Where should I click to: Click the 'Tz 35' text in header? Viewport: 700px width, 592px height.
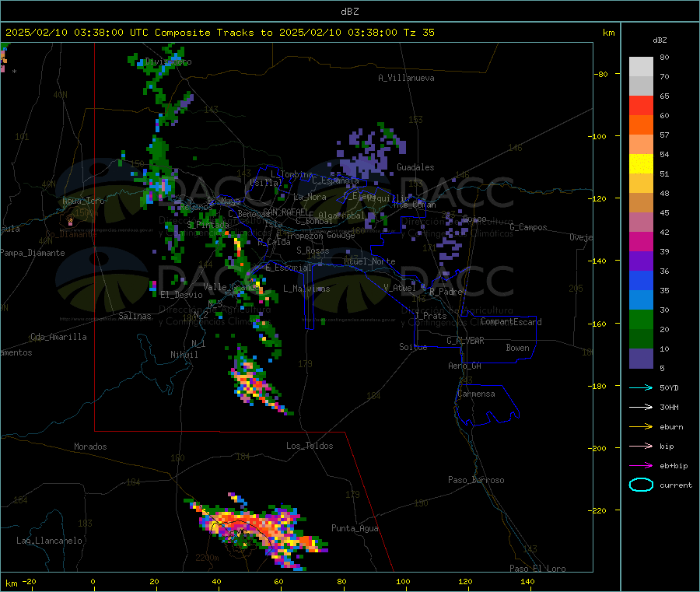pyautogui.click(x=418, y=33)
